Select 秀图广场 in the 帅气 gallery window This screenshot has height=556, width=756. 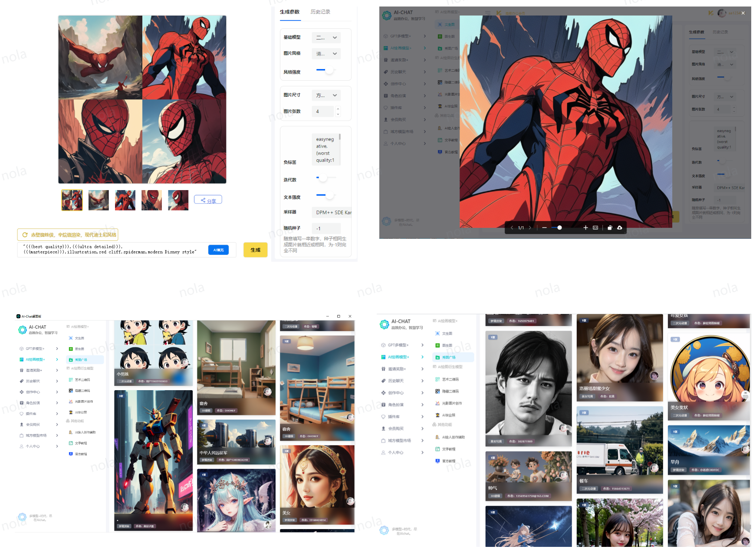[453, 357]
